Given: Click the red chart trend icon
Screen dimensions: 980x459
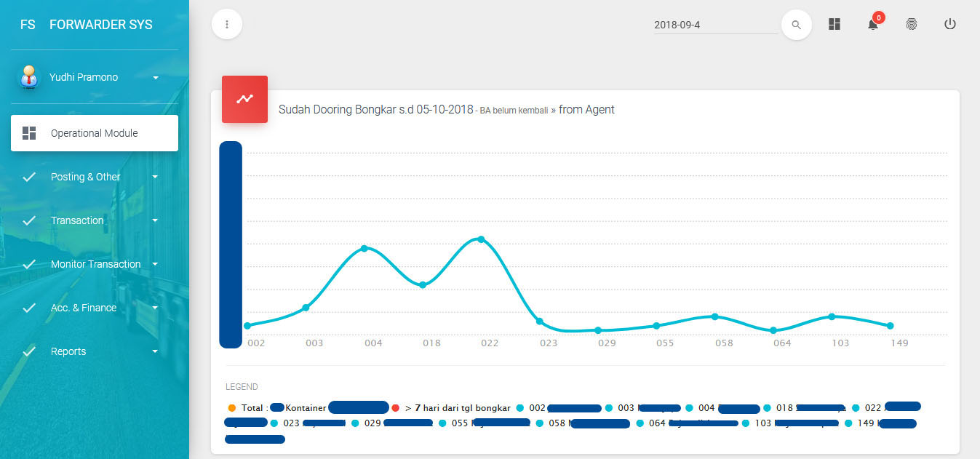Looking at the screenshot, I should [244, 99].
